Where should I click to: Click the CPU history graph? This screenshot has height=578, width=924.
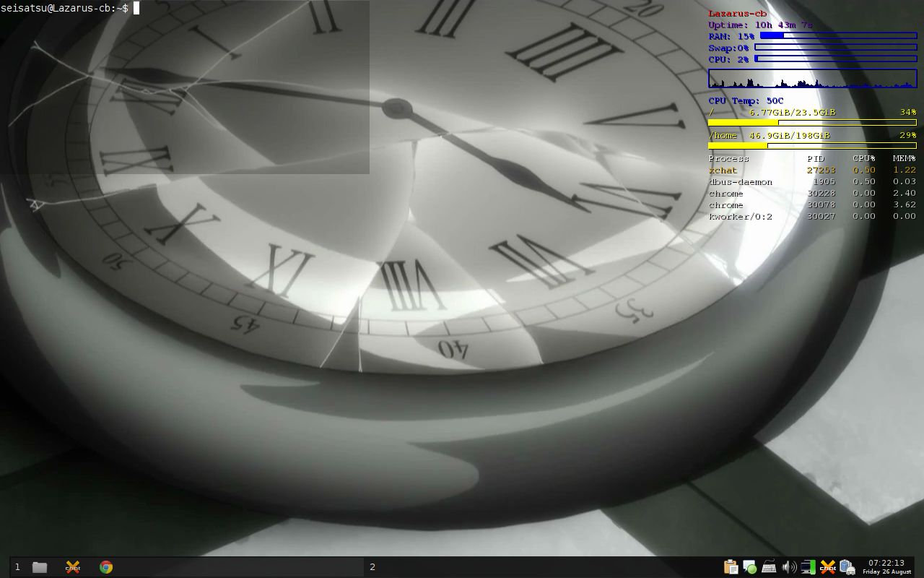[812, 79]
